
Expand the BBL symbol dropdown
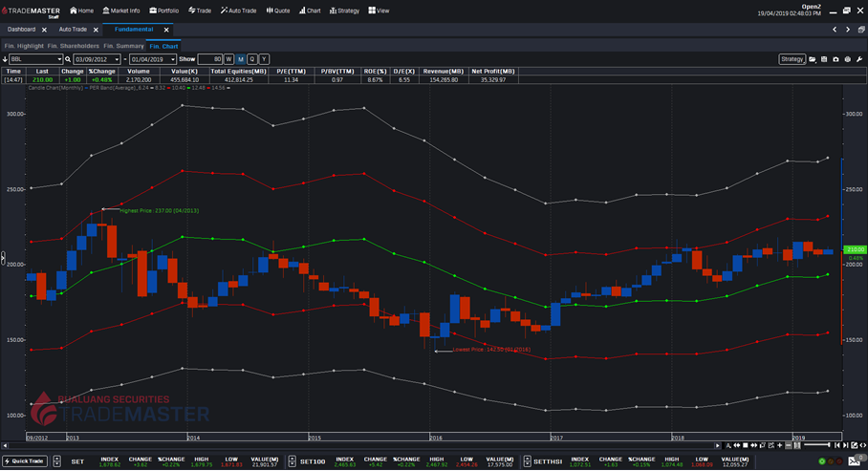click(60, 59)
